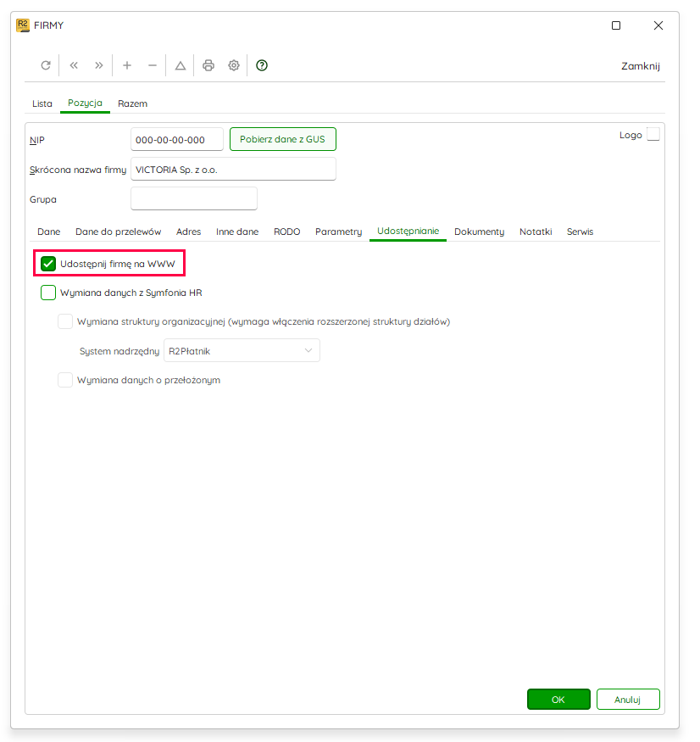This screenshot has height=742, width=700.
Task: Switch to the Parametry tab
Action: 338,232
